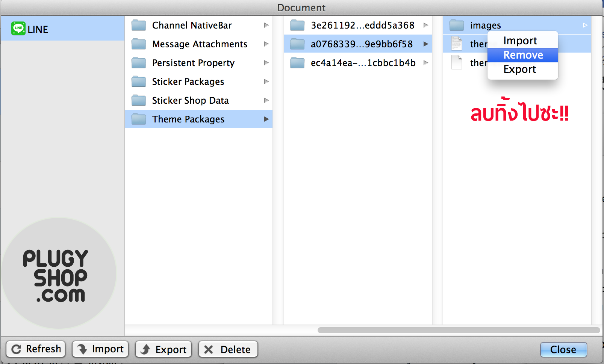Select the a0768339...9e9bb6f58 folder name
The image size is (604, 364).
pyautogui.click(x=362, y=44)
